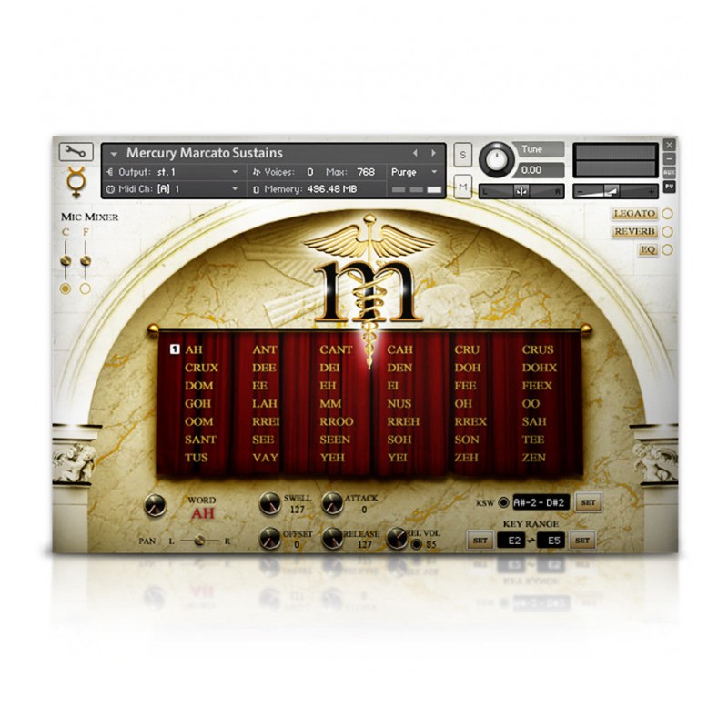The height and width of the screenshot is (728, 728).
Task: Enable the Legato toggle
Action: [667, 214]
